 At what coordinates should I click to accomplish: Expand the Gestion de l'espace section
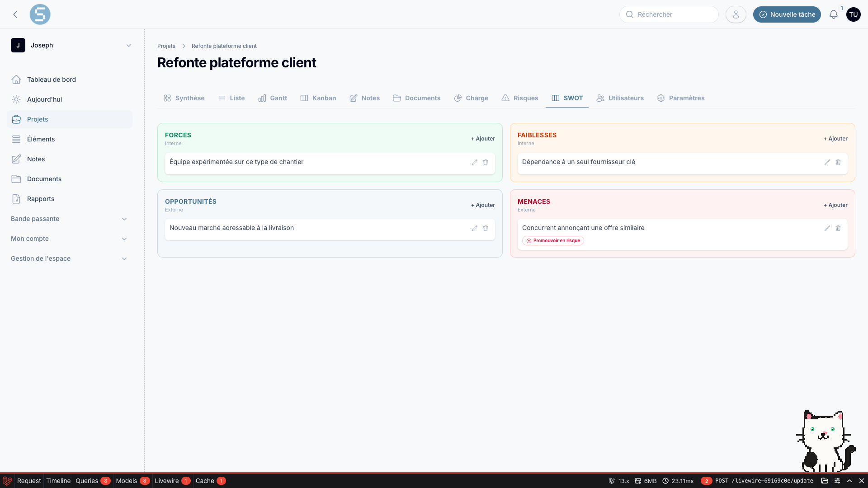(x=70, y=258)
